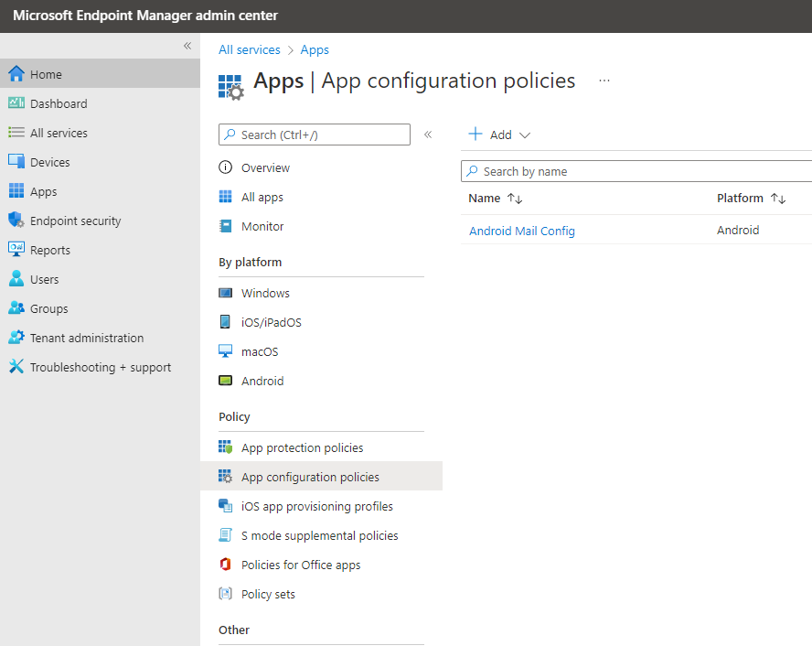Click the Reports icon
This screenshot has width=812, height=646.
16,249
